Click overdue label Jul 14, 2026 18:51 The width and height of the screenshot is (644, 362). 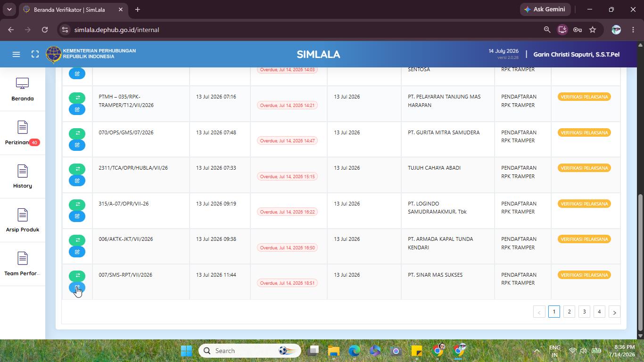coord(287,283)
